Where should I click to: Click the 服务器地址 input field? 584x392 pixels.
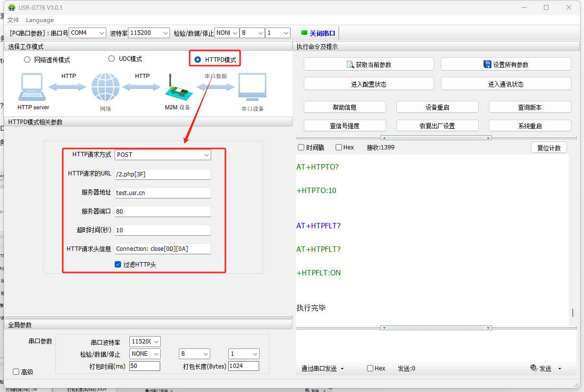(x=163, y=193)
